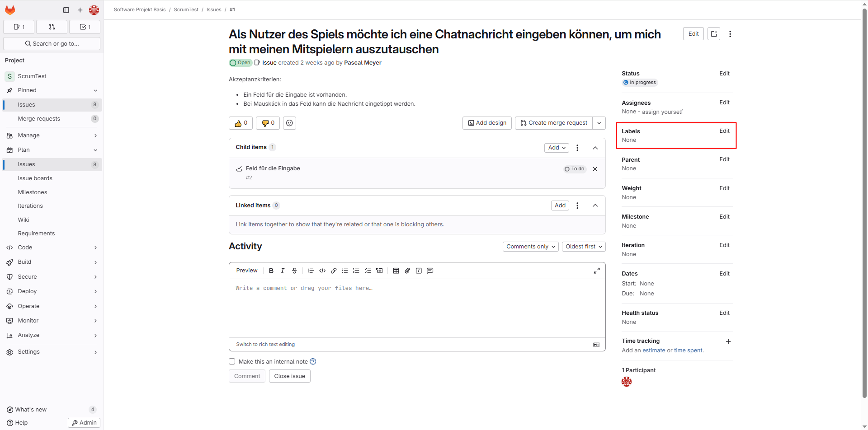Apply bold formatting in comment editor
Screen dimensions: 868x430
pyautogui.click(x=271, y=271)
